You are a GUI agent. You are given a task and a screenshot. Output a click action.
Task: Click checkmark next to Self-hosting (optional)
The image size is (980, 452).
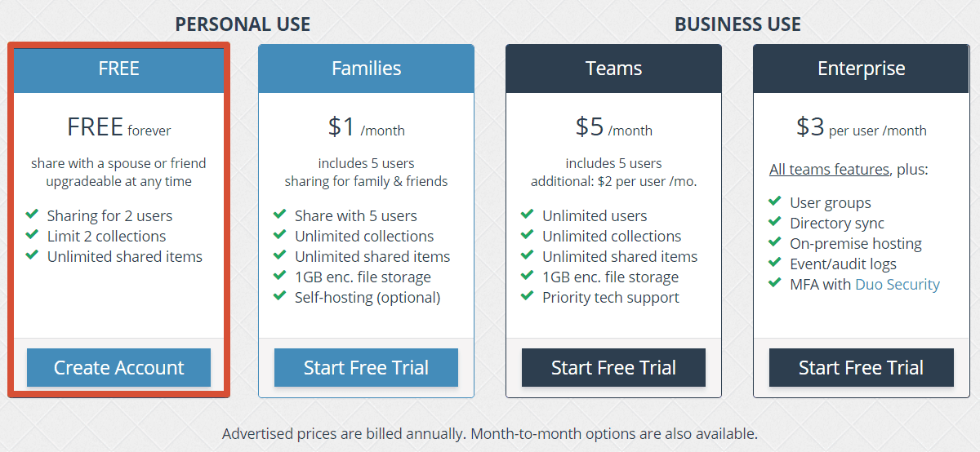point(280,296)
